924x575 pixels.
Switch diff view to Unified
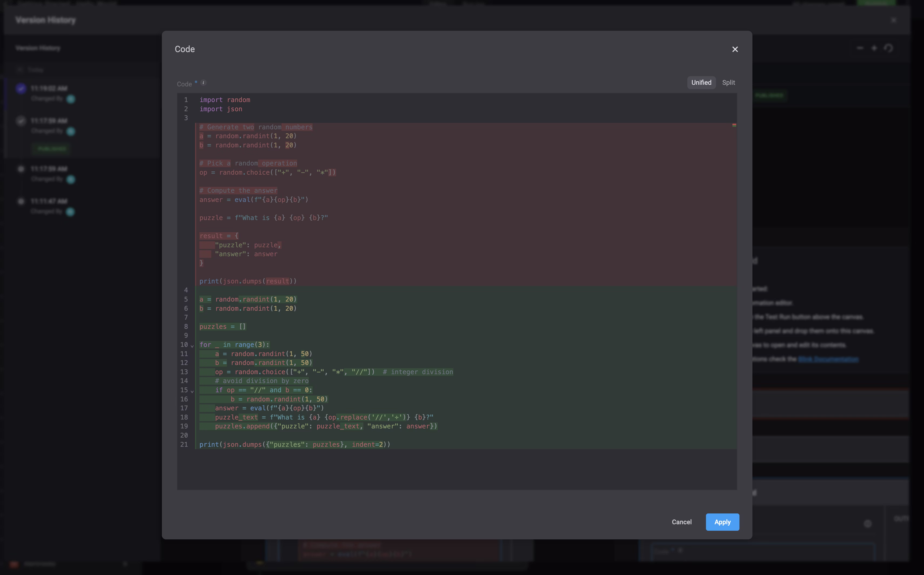pyautogui.click(x=701, y=83)
